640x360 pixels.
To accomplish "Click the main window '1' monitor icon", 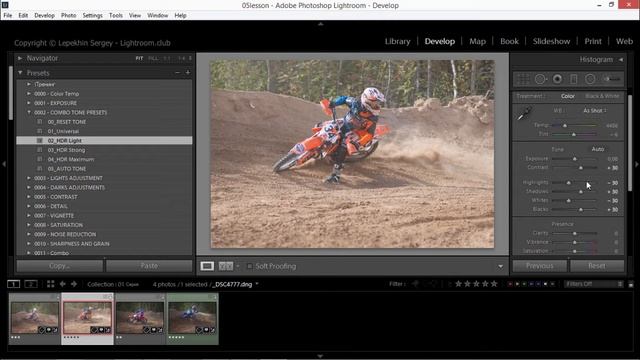I will coord(13,284).
